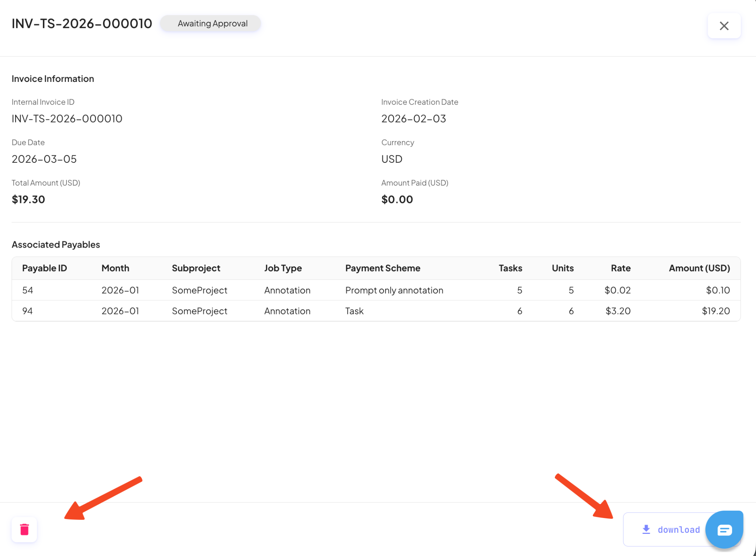Click the Payment Scheme column header
756x556 pixels.
tap(383, 268)
